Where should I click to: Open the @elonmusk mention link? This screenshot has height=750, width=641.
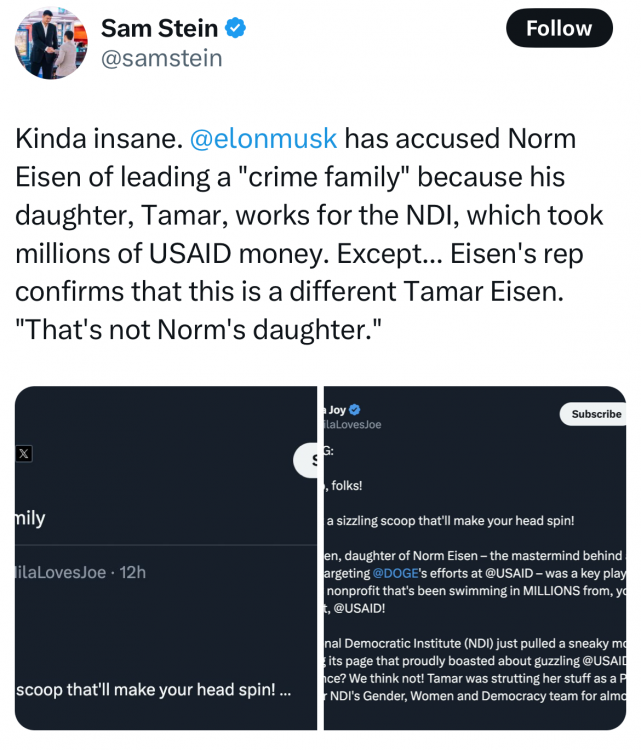click(263, 139)
